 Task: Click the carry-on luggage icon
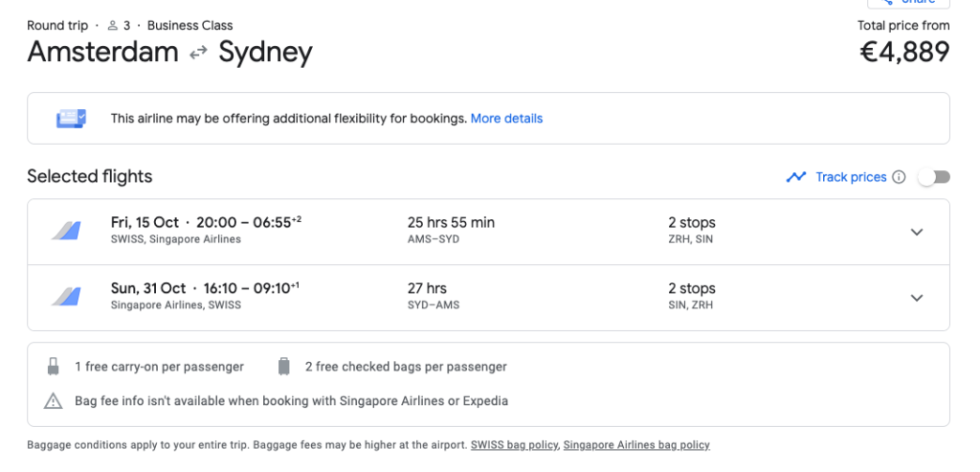tap(54, 367)
